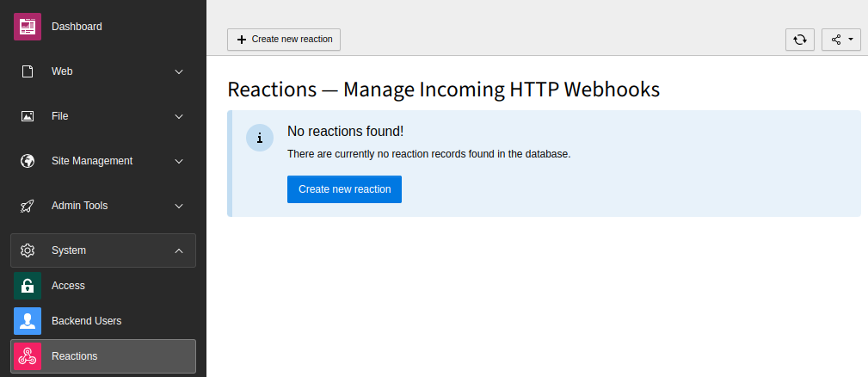Open the share dropdown in the toolbar
Viewport: 868px width, 377px height.
click(x=841, y=40)
